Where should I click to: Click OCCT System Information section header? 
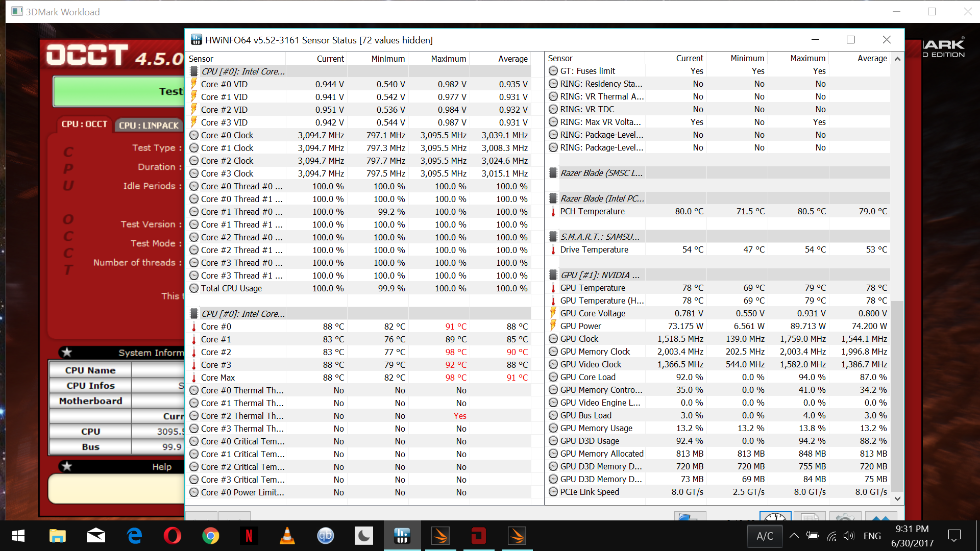120,353
